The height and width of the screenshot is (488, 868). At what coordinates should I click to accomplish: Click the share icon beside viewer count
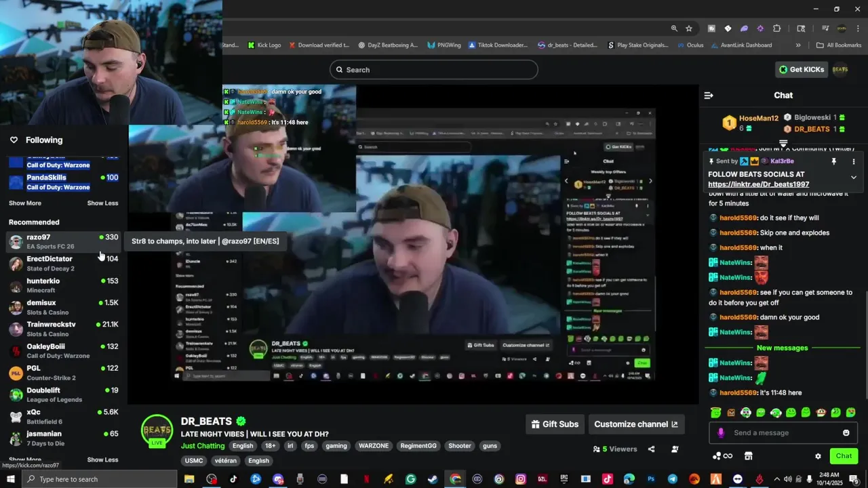(x=651, y=449)
